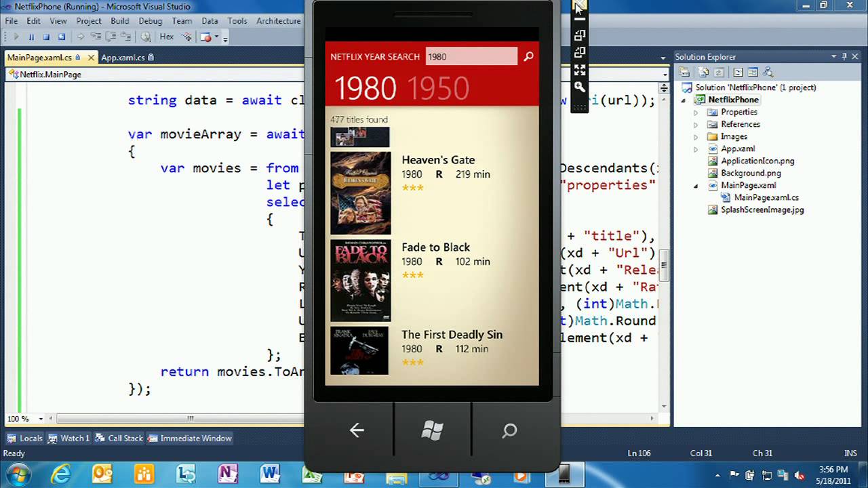The width and height of the screenshot is (868, 488).
Task: Expand the Images folder node
Action: point(695,136)
